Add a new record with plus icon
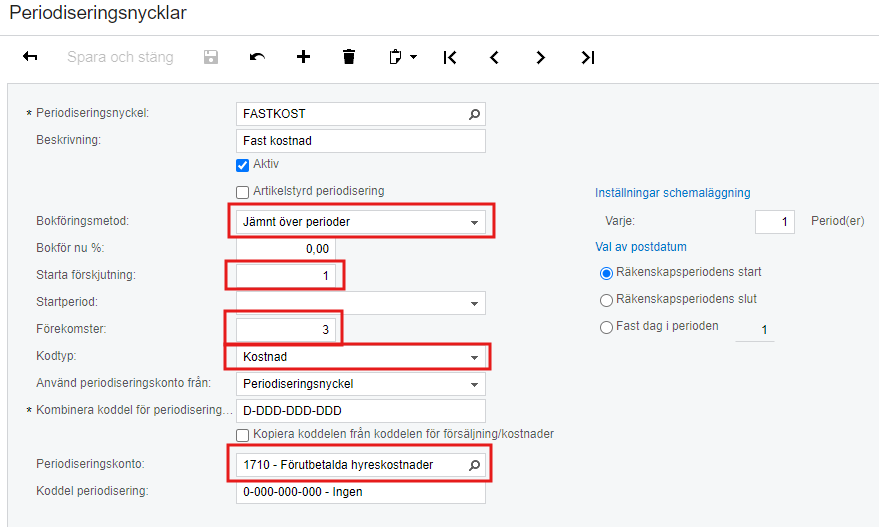The width and height of the screenshot is (879, 527). [x=303, y=57]
